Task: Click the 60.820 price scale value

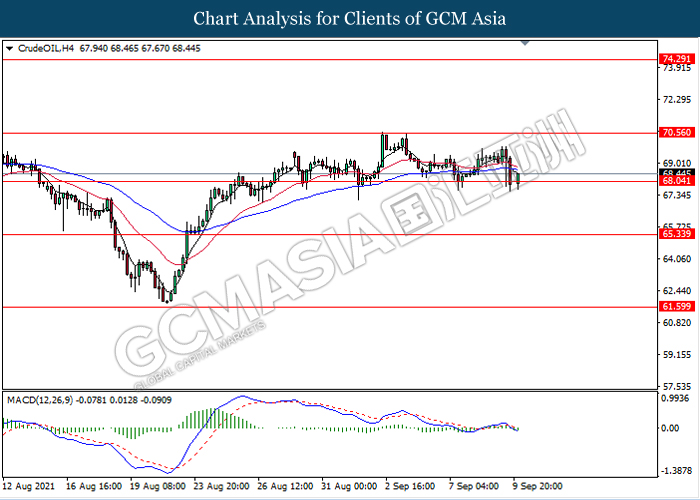Action: click(676, 322)
